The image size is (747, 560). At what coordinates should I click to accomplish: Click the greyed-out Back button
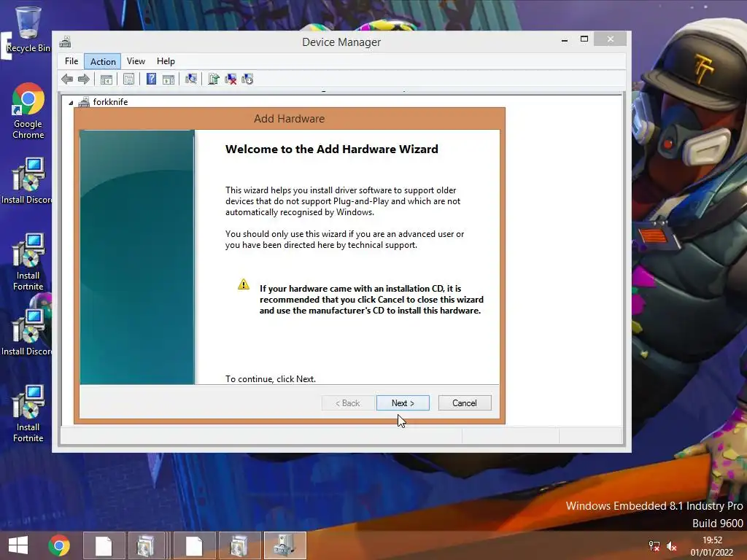coord(348,402)
